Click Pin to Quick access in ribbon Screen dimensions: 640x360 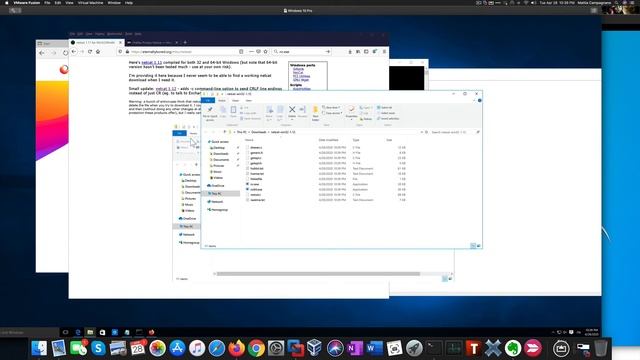(210, 113)
